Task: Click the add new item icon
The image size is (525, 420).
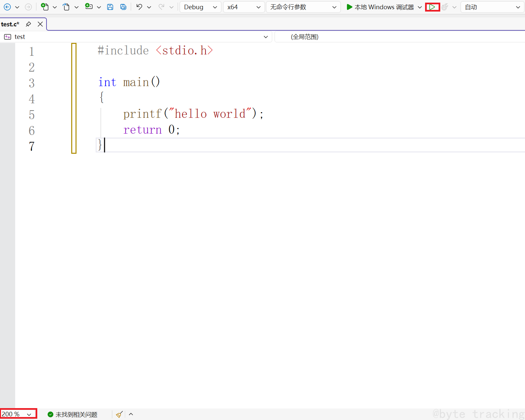Action: coord(89,6)
